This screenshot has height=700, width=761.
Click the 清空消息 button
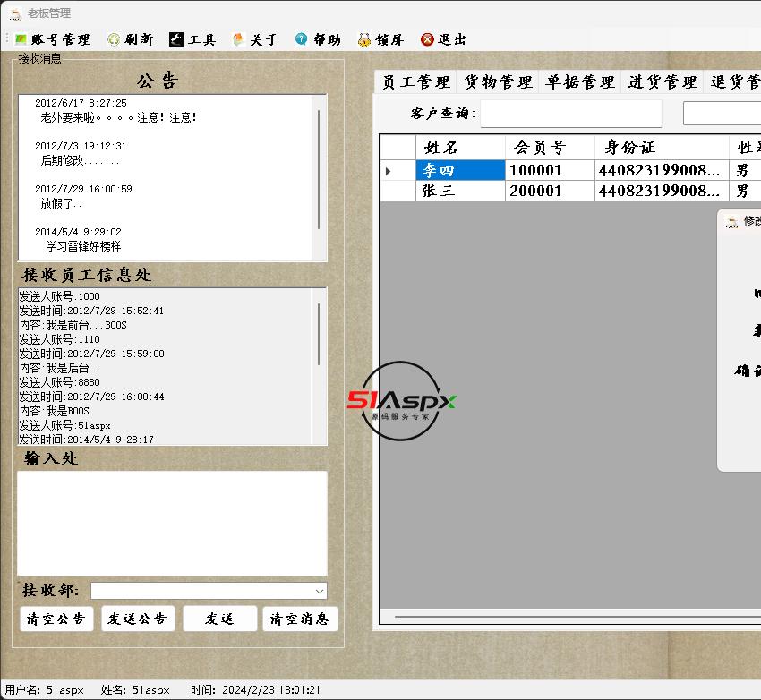pyautogui.click(x=300, y=619)
